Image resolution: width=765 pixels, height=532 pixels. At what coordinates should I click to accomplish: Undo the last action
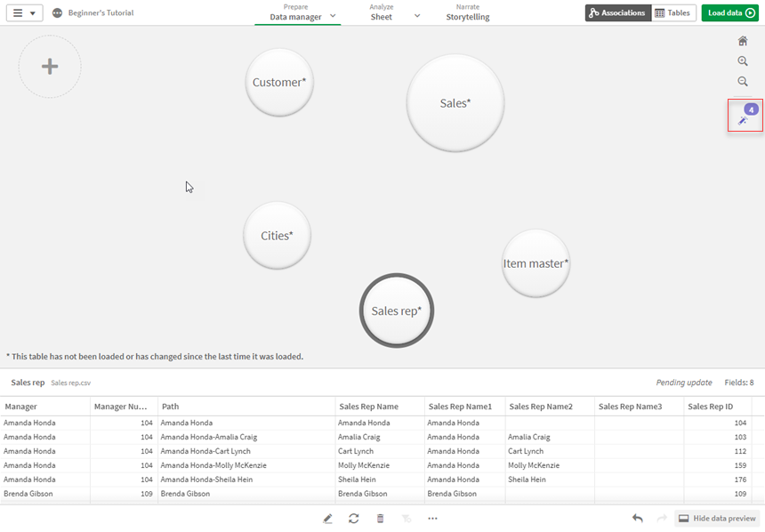pyautogui.click(x=637, y=519)
